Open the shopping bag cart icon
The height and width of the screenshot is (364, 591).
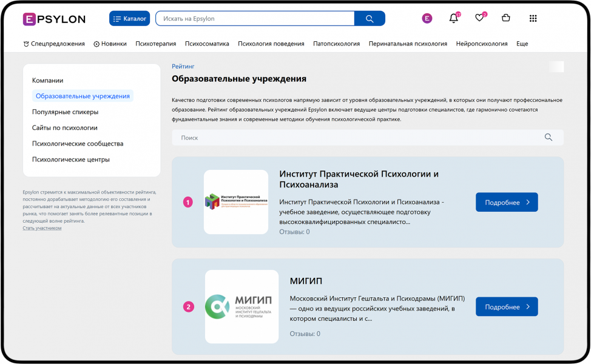[x=506, y=18]
